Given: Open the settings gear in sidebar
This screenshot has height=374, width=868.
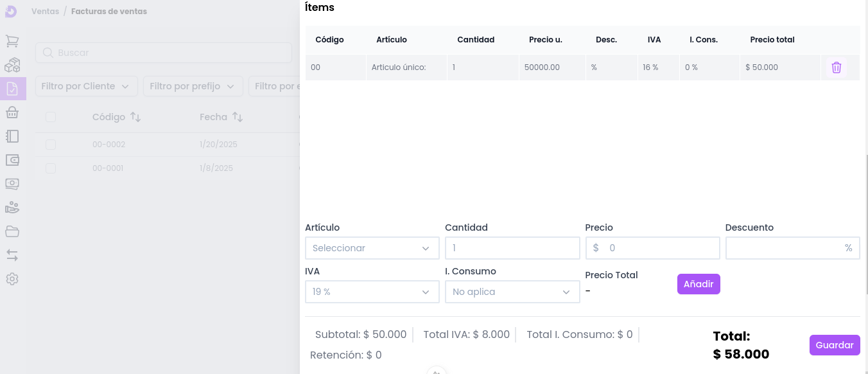Looking at the screenshot, I should click(12, 279).
